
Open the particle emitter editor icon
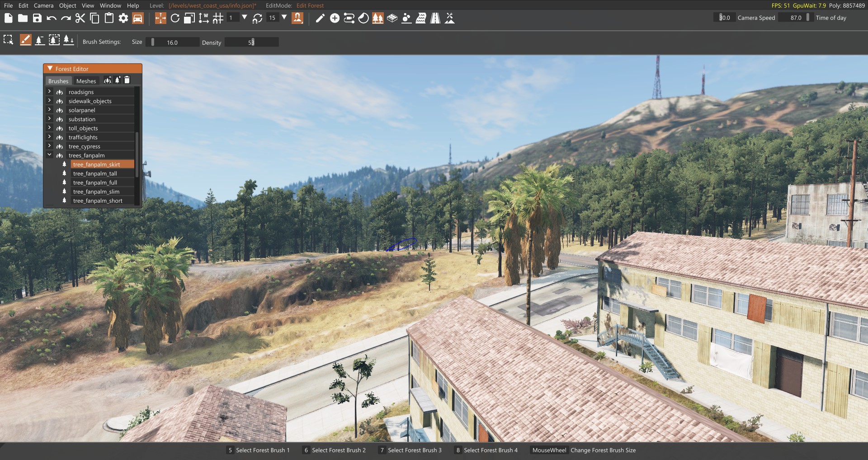click(406, 18)
